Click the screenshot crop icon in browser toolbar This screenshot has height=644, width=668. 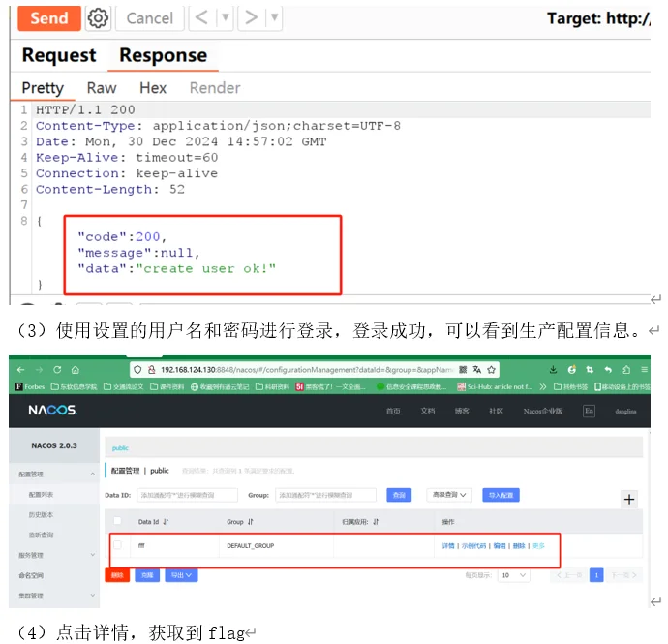click(x=590, y=370)
